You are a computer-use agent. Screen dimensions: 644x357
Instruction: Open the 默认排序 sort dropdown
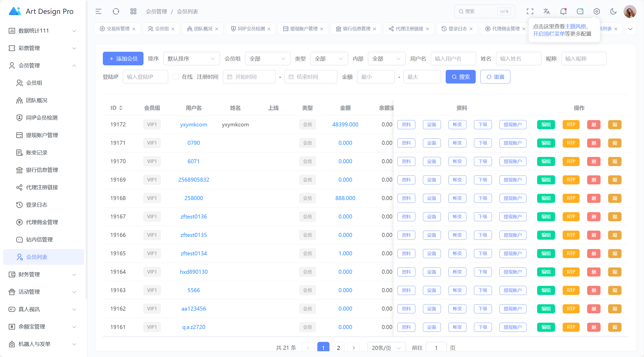coord(192,59)
